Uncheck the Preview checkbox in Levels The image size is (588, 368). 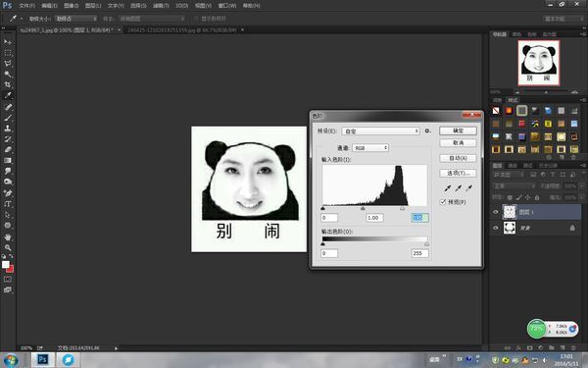pyautogui.click(x=443, y=202)
